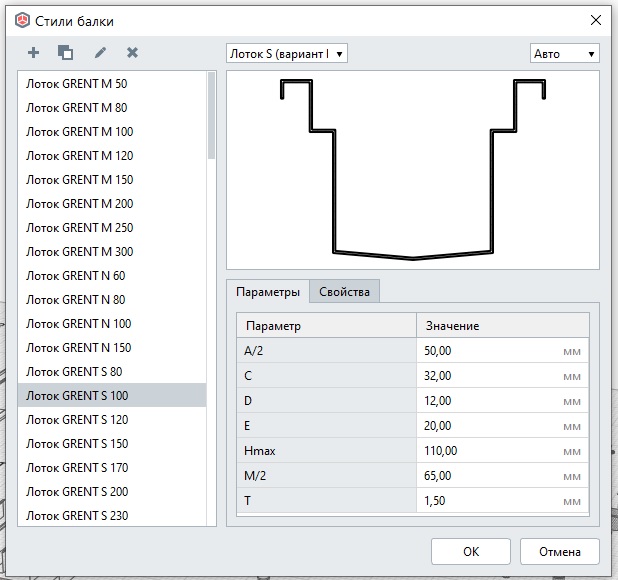Click the tray profile preview image
The height and width of the screenshot is (580, 618).
413,170
